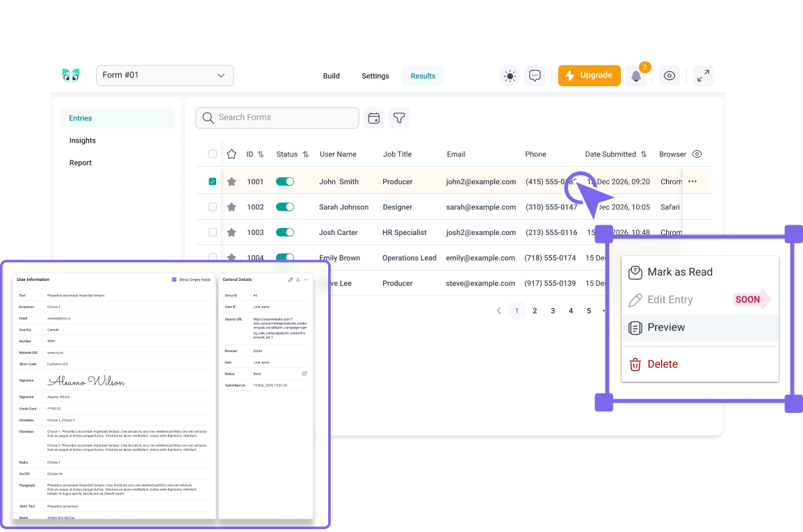Sort table by ID column arrows

click(261, 154)
